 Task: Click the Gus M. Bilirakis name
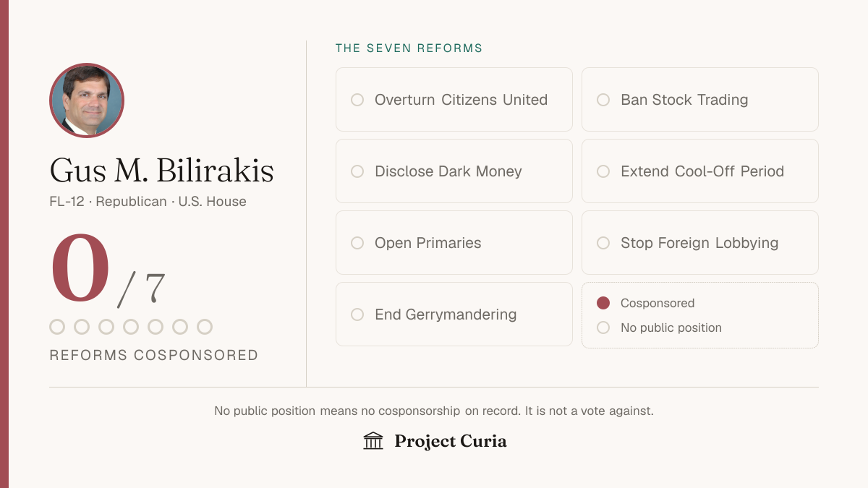162,171
